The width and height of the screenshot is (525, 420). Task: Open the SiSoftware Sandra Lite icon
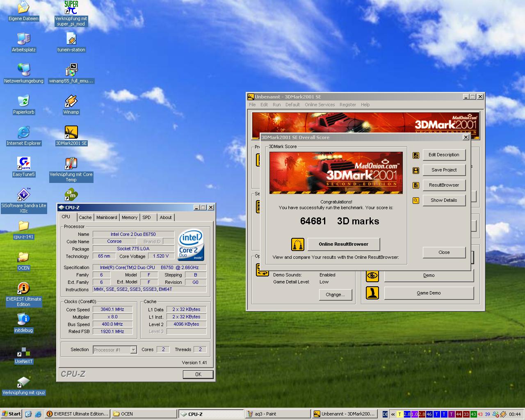(x=23, y=195)
